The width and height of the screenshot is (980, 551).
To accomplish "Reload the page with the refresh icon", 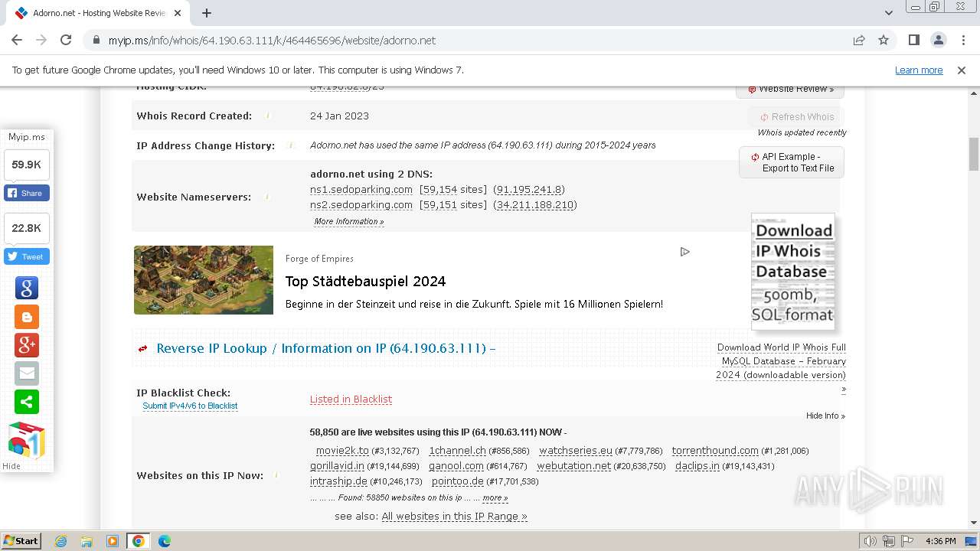I will pyautogui.click(x=66, y=40).
